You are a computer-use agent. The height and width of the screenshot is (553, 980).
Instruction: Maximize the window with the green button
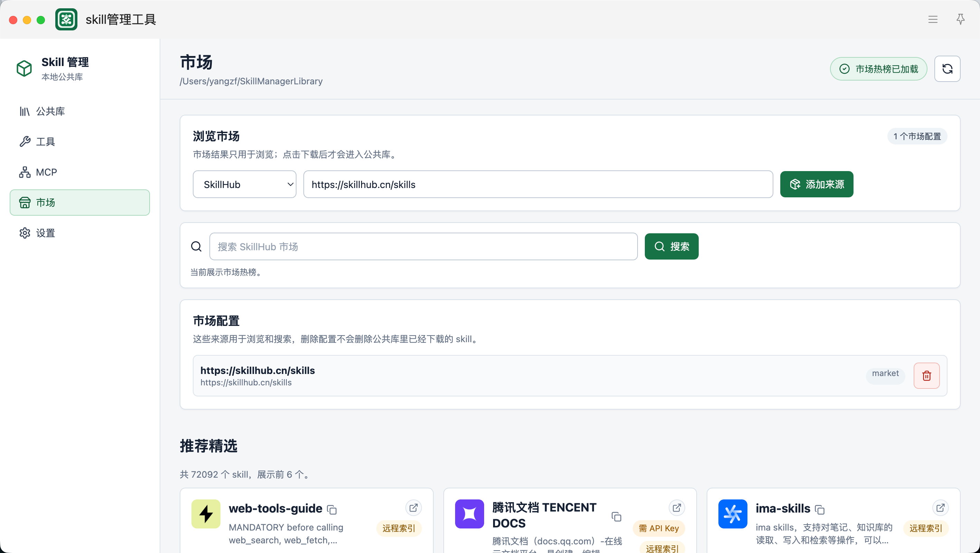click(x=41, y=20)
